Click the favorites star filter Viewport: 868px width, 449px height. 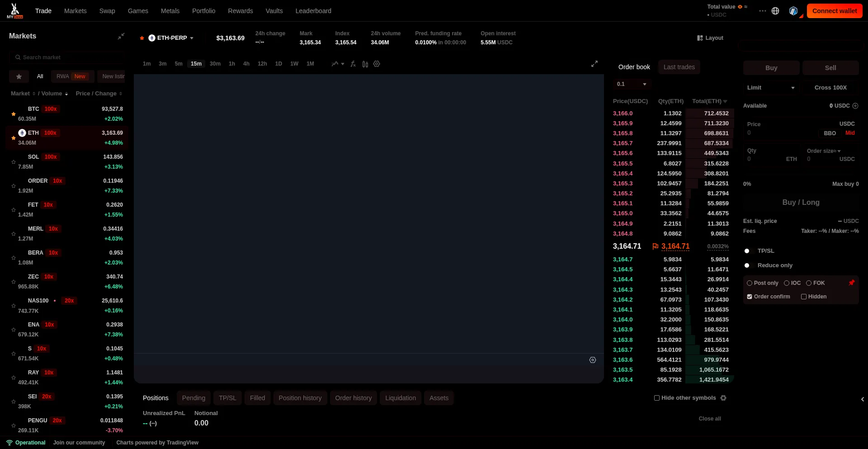point(19,76)
